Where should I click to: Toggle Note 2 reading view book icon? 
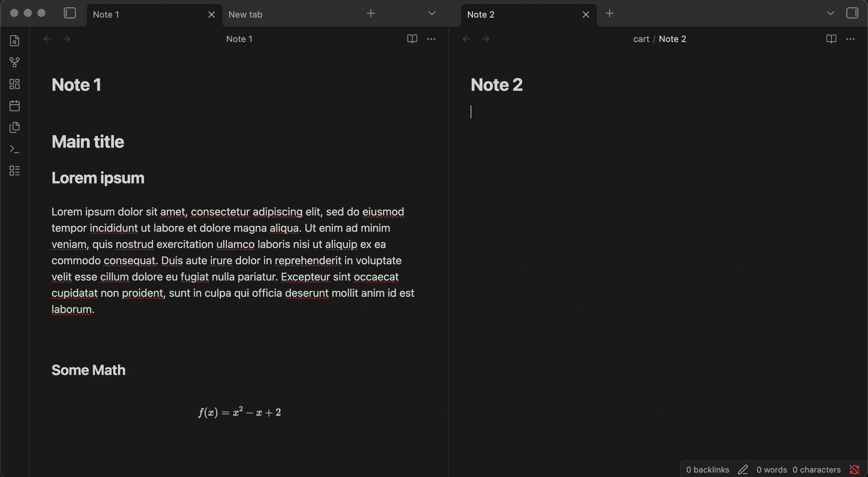pos(831,39)
